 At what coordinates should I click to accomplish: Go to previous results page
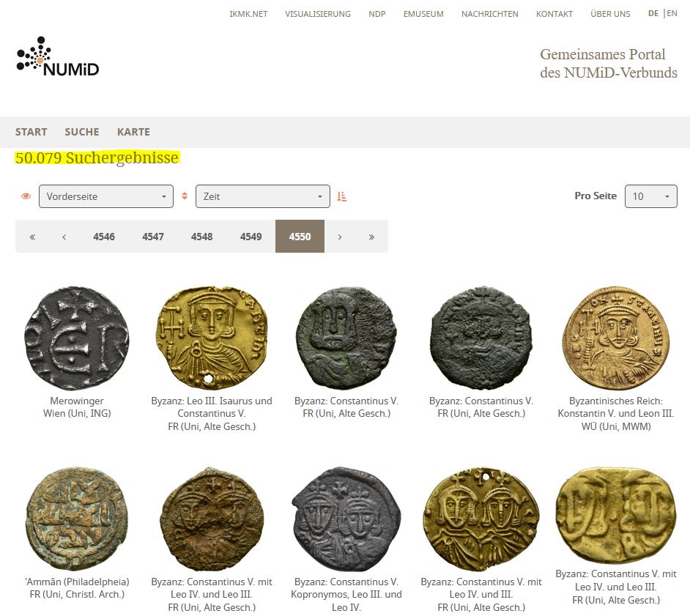(64, 237)
